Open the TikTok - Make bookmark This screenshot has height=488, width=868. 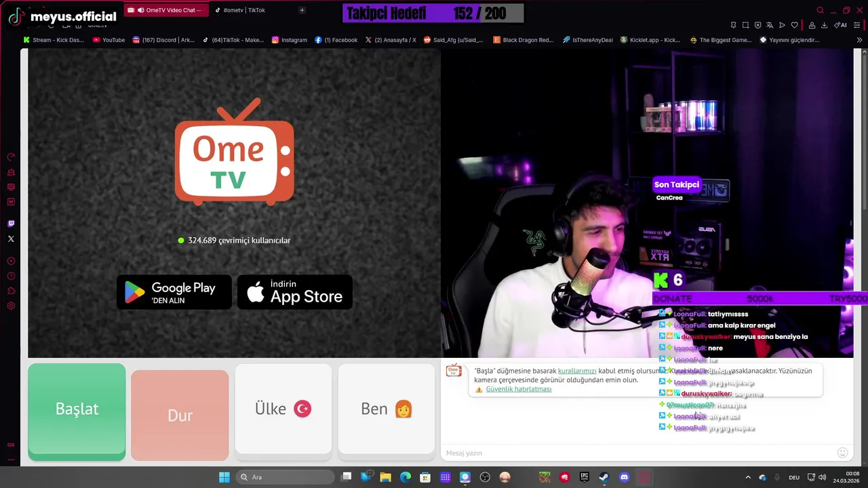pyautogui.click(x=233, y=40)
